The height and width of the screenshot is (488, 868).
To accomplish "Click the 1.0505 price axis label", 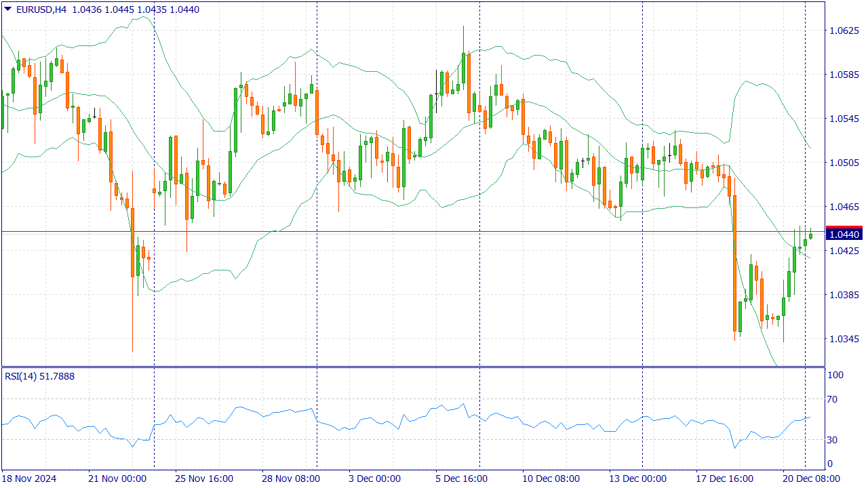I will (x=845, y=163).
